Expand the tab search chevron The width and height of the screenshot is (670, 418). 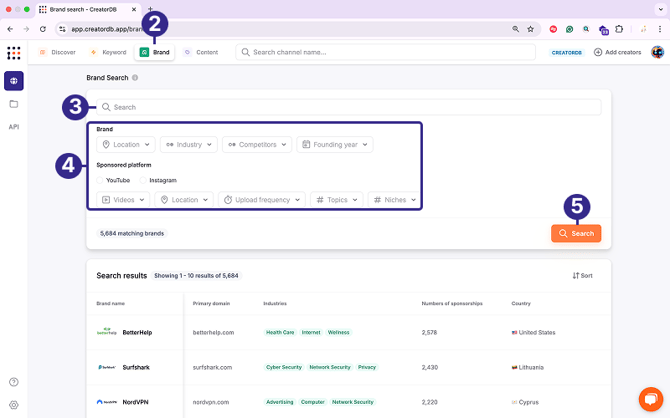click(661, 9)
